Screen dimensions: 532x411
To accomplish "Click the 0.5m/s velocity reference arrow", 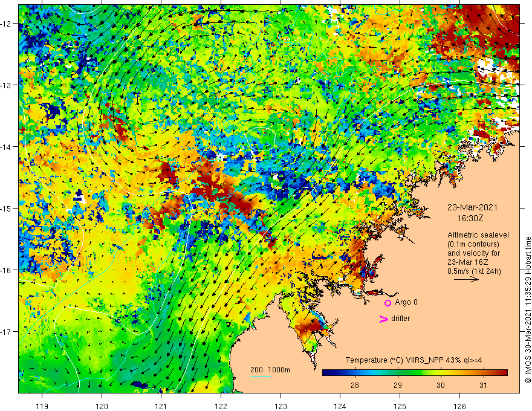I will coord(466,279).
